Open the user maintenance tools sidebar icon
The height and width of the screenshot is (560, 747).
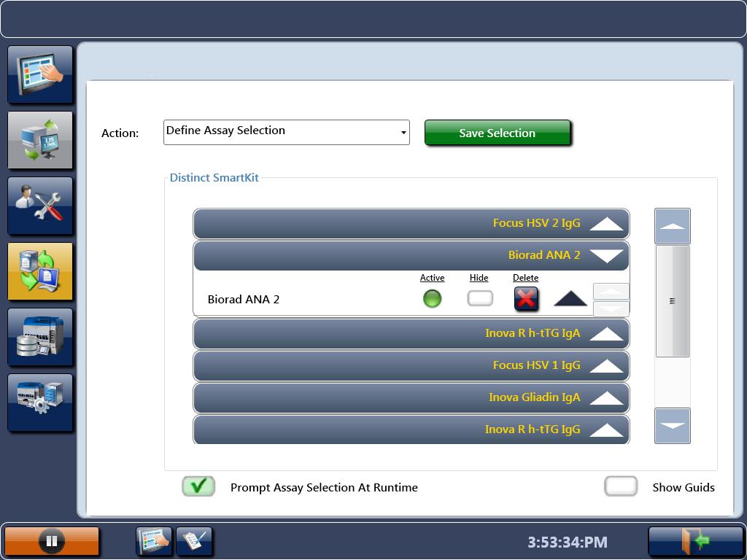click(40, 206)
